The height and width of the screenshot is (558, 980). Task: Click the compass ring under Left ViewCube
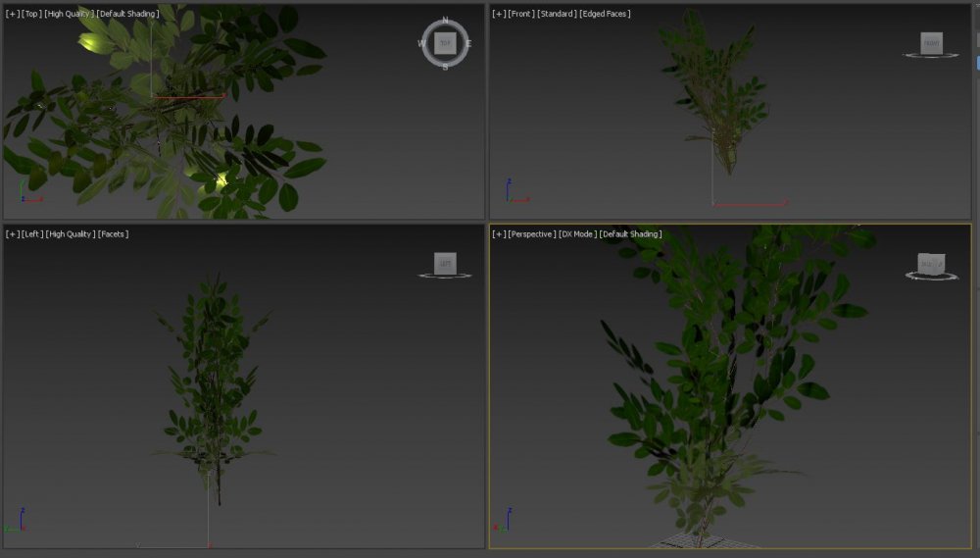tap(445, 276)
